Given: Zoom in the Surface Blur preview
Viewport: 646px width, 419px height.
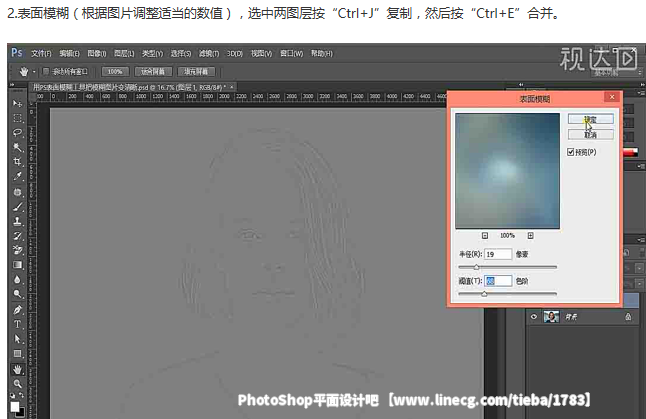Looking at the screenshot, I should click(531, 236).
